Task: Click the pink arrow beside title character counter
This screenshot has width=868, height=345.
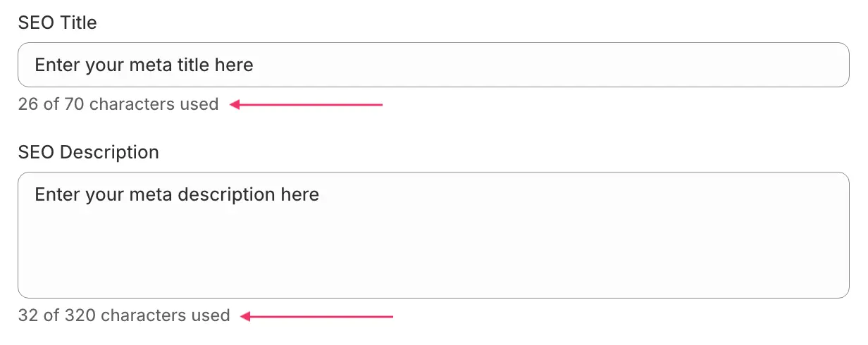Action: 307,105
